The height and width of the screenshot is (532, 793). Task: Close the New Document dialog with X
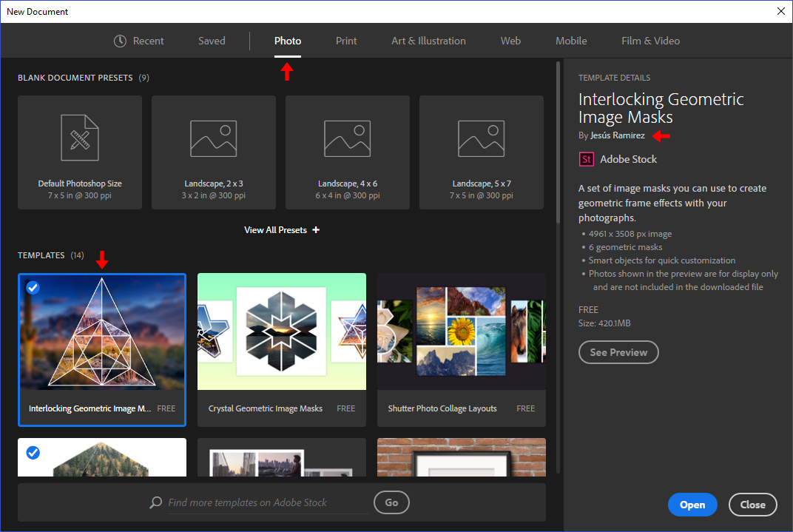click(x=781, y=12)
